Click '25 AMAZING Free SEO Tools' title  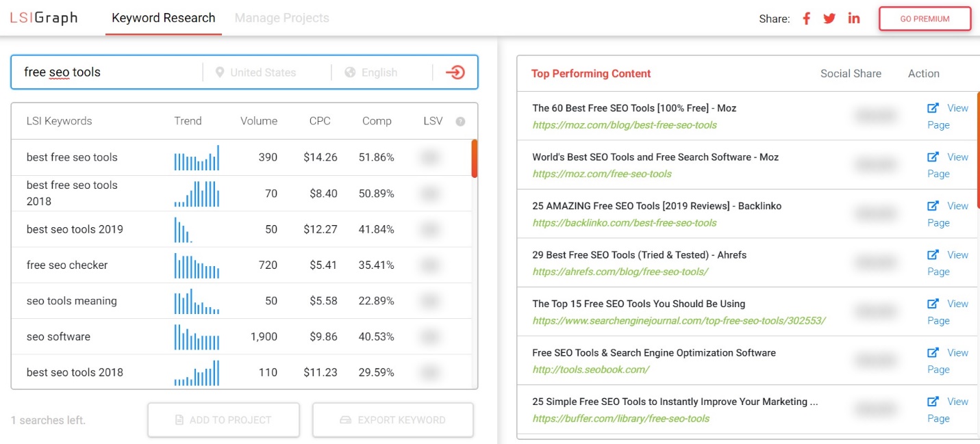coord(657,206)
